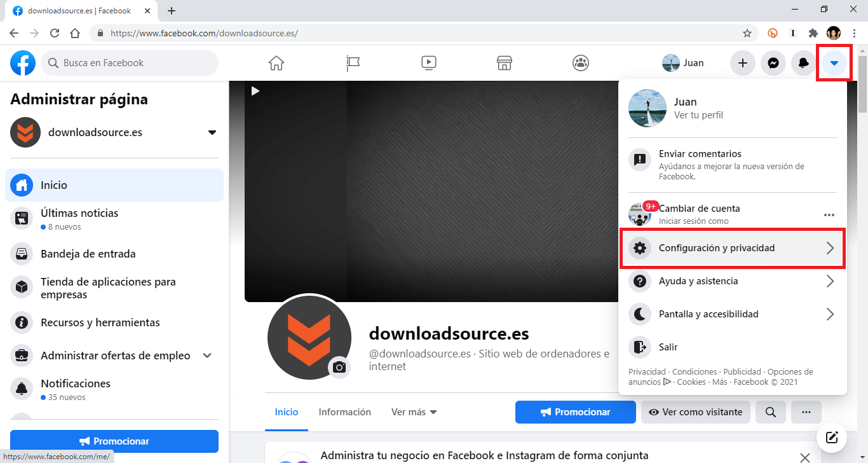
Task: Open Ayuda y asistencia menu item
Action: [733, 281]
